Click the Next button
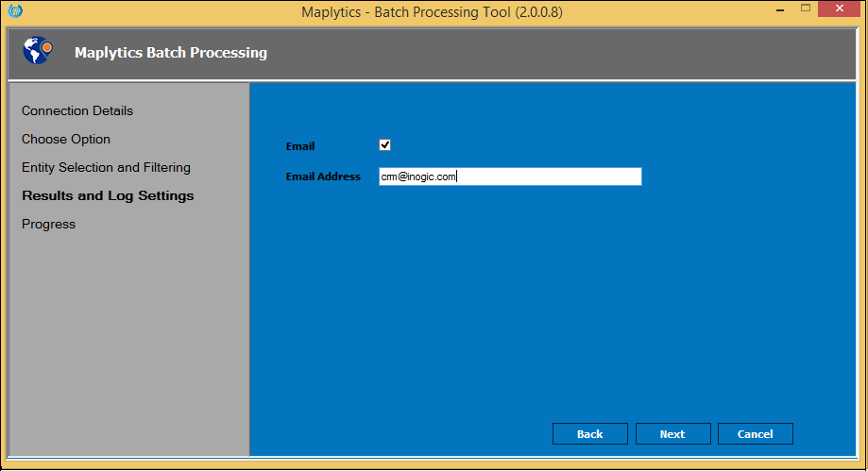Viewport: 868px width, 471px height. pyautogui.click(x=672, y=434)
